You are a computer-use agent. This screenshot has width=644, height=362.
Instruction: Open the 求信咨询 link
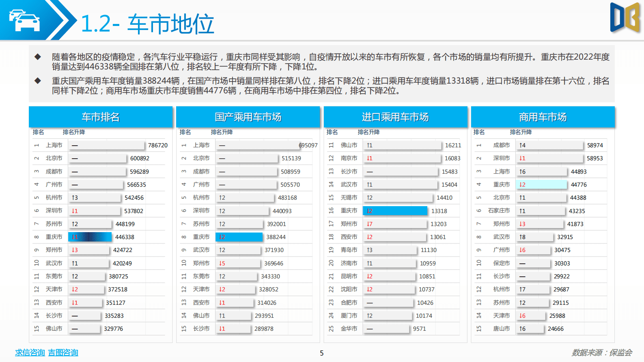[x=30, y=353]
